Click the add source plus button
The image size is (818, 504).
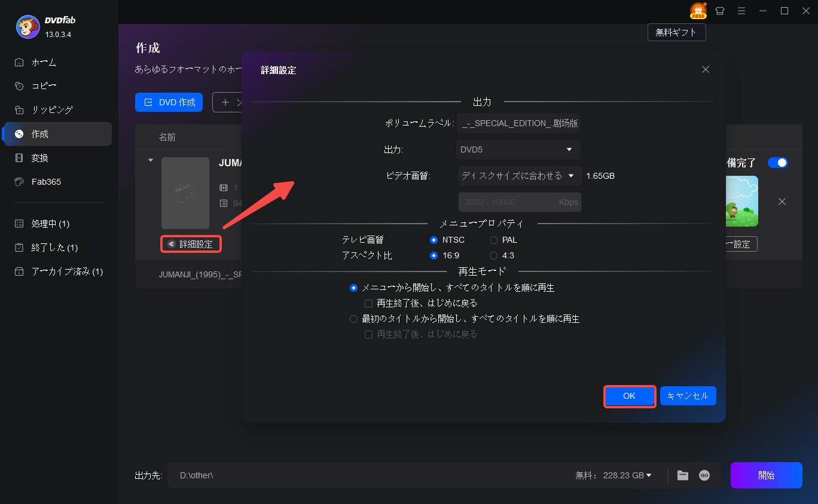[x=225, y=102]
